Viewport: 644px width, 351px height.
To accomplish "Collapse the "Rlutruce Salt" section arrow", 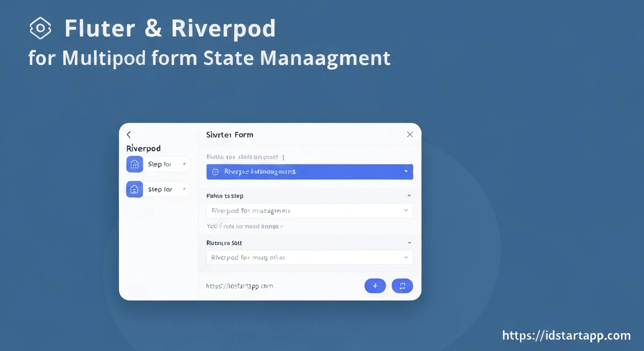I will [409, 243].
